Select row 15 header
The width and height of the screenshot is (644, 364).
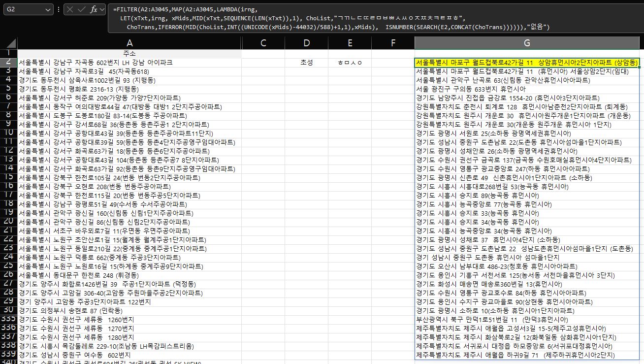coord(8,177)
